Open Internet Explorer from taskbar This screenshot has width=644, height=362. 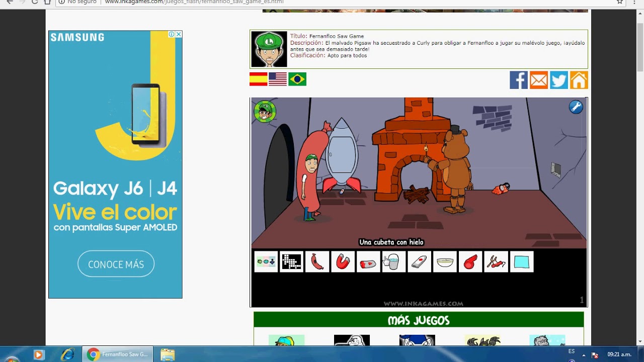coord(67,354)
